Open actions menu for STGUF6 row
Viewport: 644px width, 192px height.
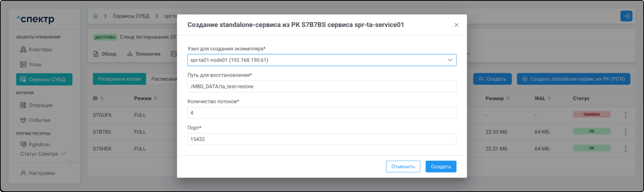pos(625,115)
